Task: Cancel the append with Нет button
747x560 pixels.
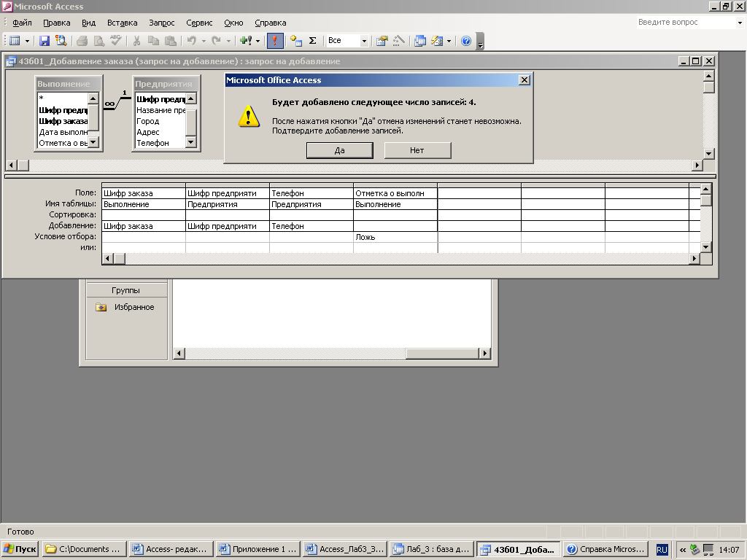Action: [x=417, y=150]
